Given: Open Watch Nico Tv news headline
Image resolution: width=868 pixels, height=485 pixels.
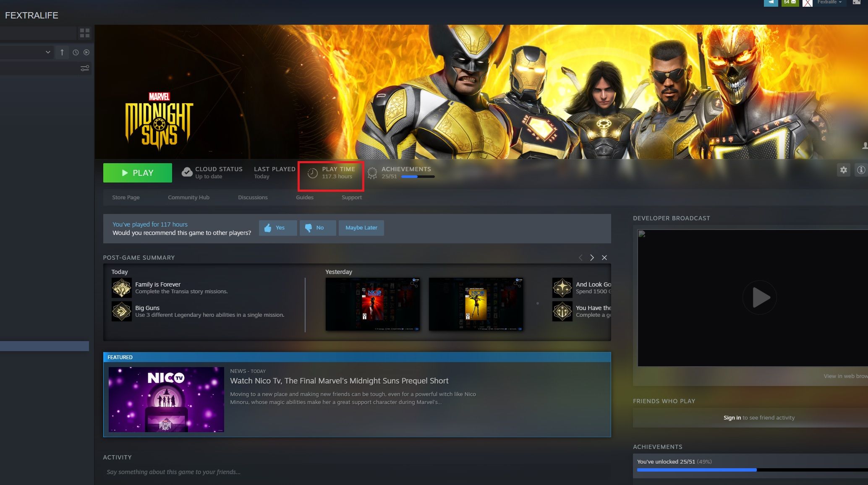Looking at the screenshot, I should [x=339, y=381].
